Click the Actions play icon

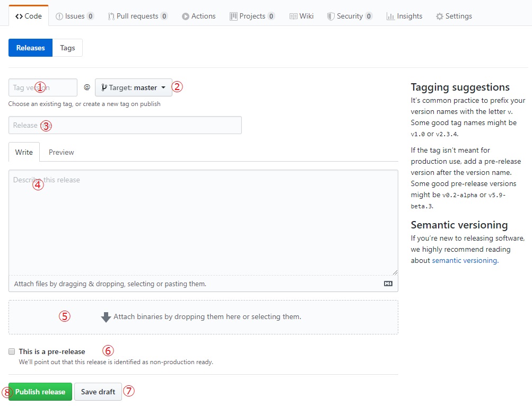coord(186,16)
